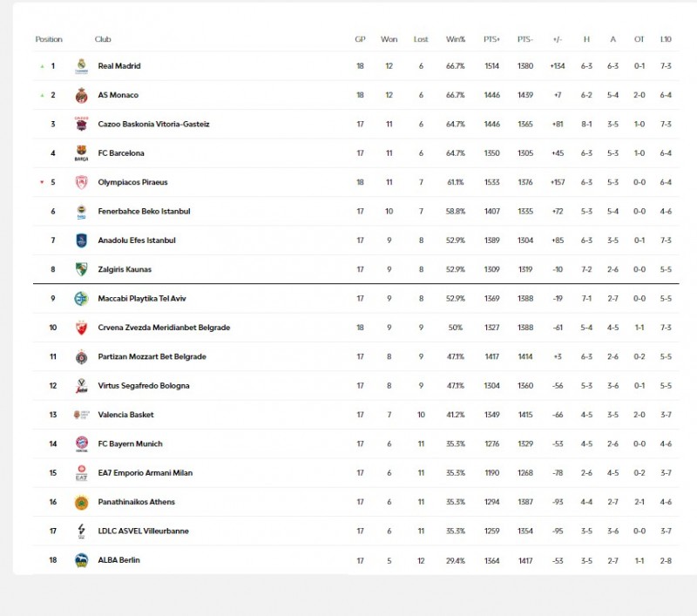The image size is (697, 616).
Task: Click the FC Bayern Munich logo
Action: click(x=81, y=443)
